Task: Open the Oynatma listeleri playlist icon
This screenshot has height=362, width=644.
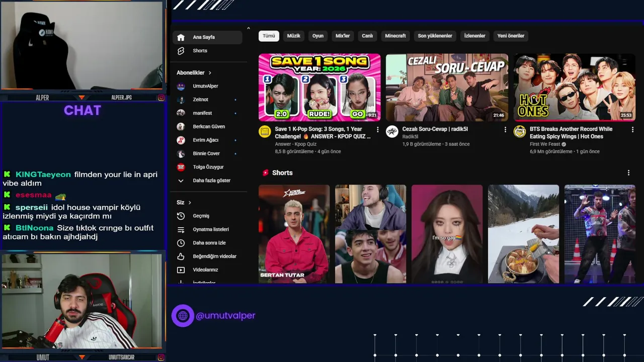Action: [181, 229]
